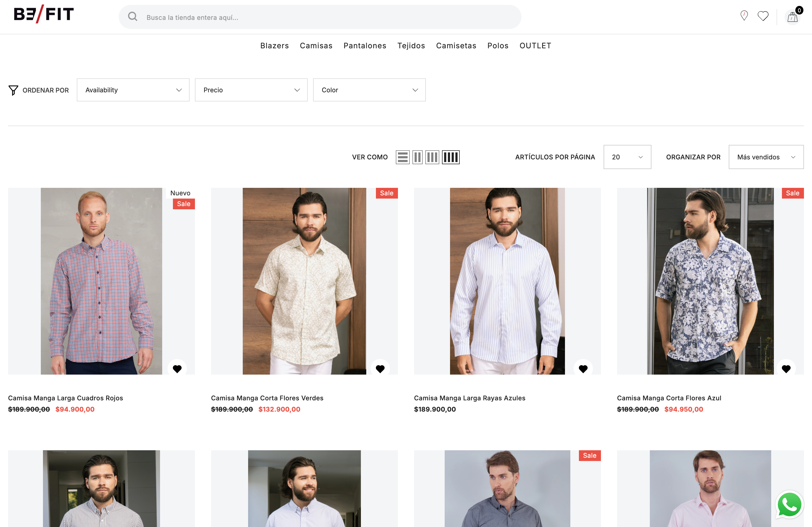
Task: Switch to single-column list view
Action: [x=403, y=157]
